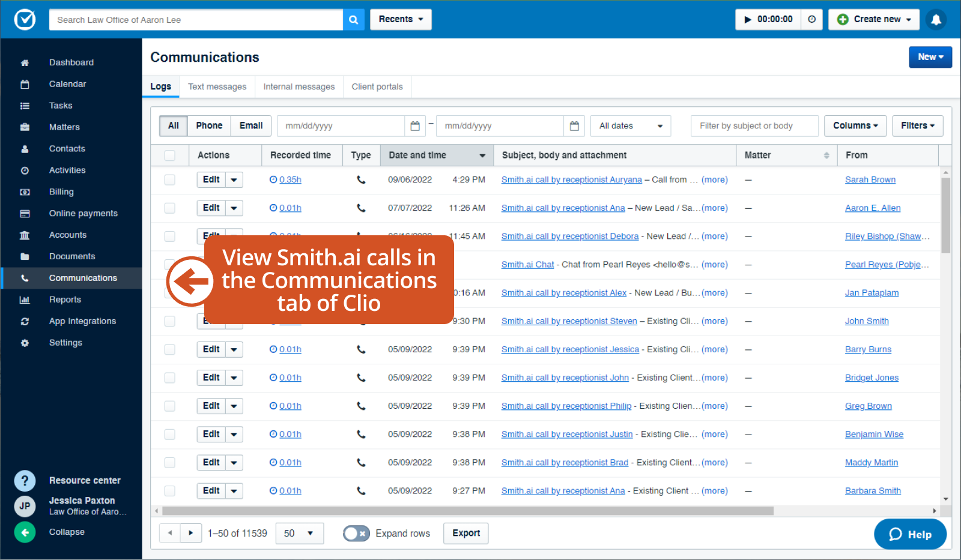961x560 pixels.
Task: Click the Billing icon in sidebar
Action: click(x=25, y=191)
